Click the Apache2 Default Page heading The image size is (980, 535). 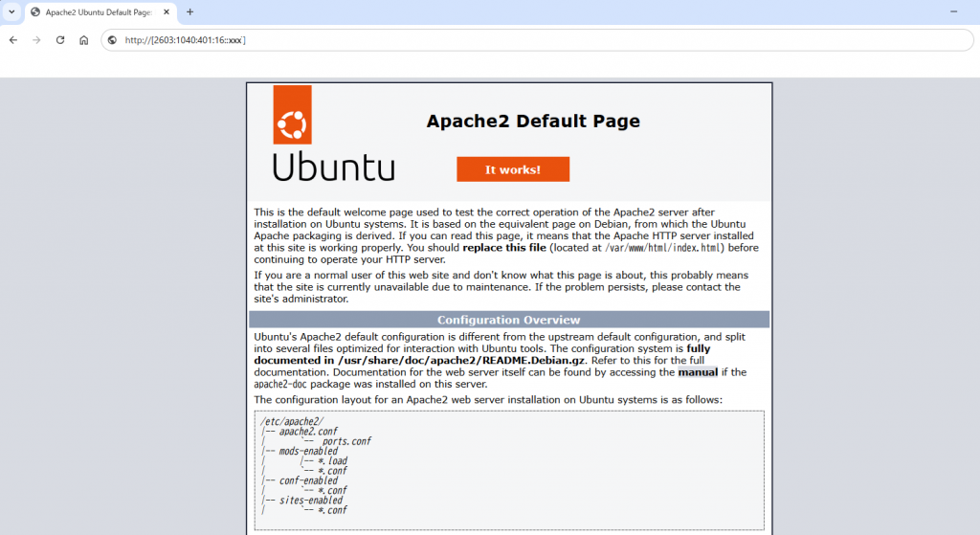pos(533,121)
